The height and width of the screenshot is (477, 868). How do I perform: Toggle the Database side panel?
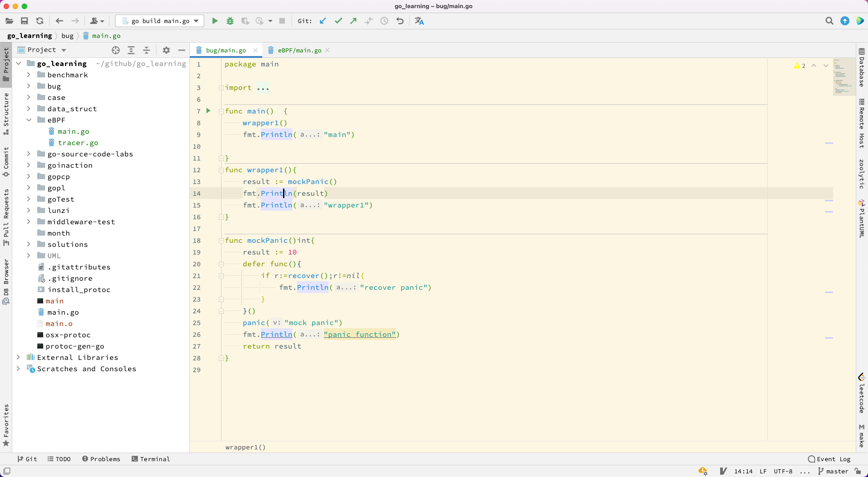click(862, 68)
